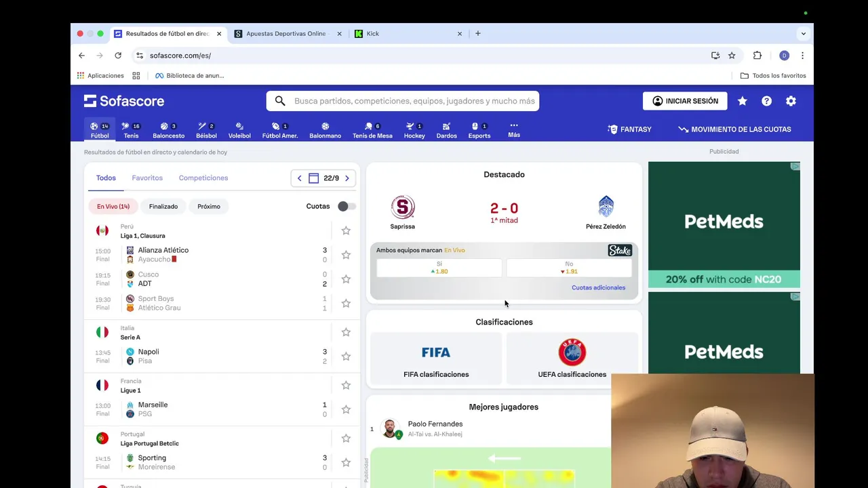
Task: Toggle the Cuotas switch
Action: (346, 206)
